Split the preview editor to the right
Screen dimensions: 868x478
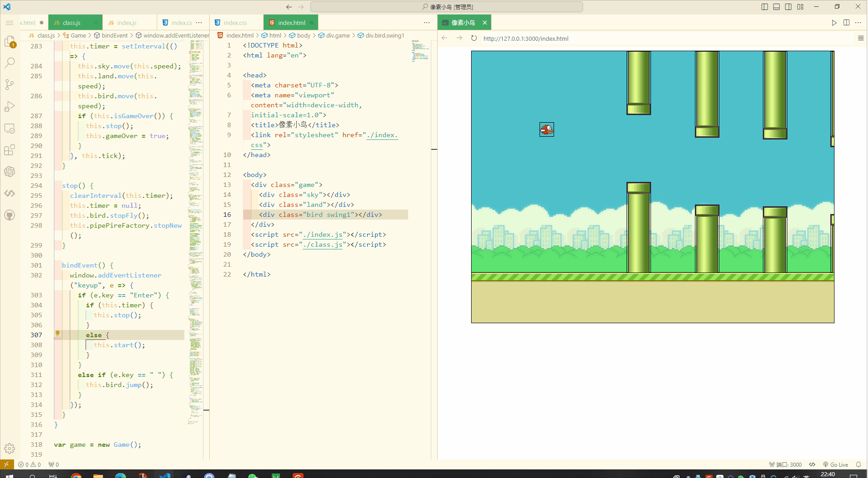846,23
